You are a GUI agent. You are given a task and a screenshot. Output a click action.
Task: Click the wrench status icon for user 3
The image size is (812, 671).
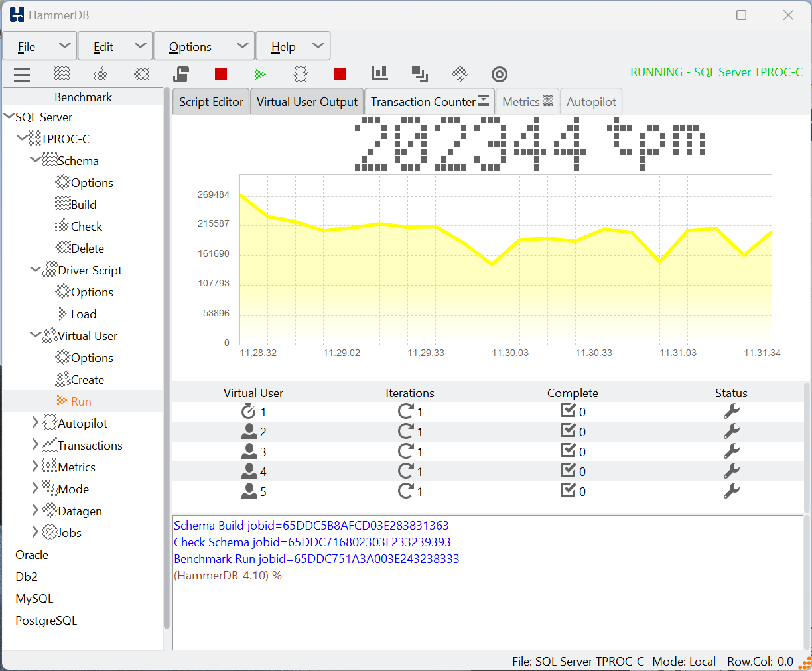click(x=731, y=451)
